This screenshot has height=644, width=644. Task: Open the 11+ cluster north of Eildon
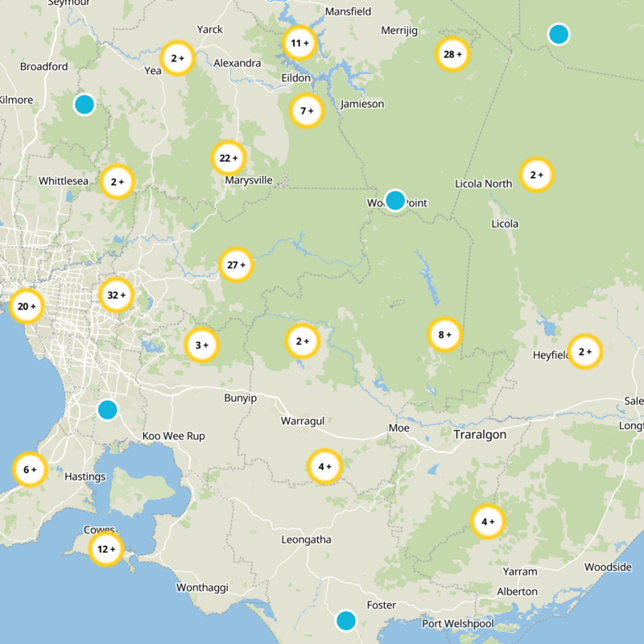[x=298, y=43]
